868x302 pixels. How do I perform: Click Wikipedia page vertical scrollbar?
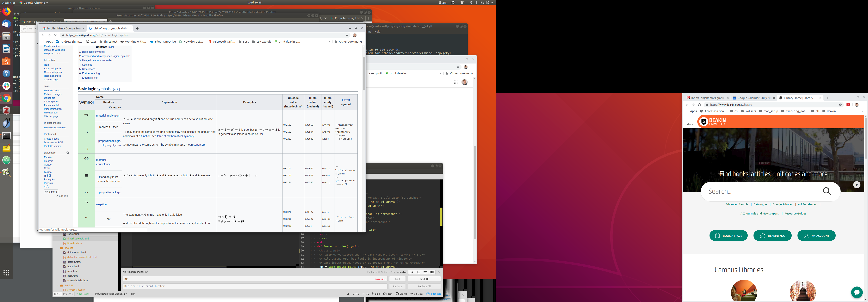364,73
